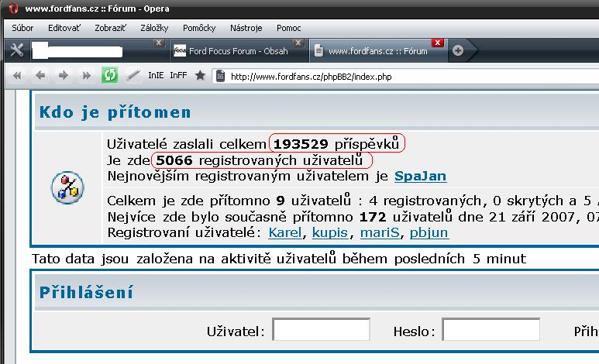Image resolution: width=599 pixels, height=364 pixels.
Task: Close the www.fordfans.cz Fórum tab
Action: tap(438, 43)
